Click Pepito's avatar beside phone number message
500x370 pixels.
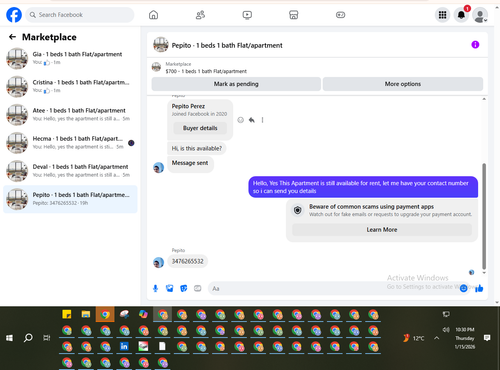pyautogui.click(x=158, y=263)
